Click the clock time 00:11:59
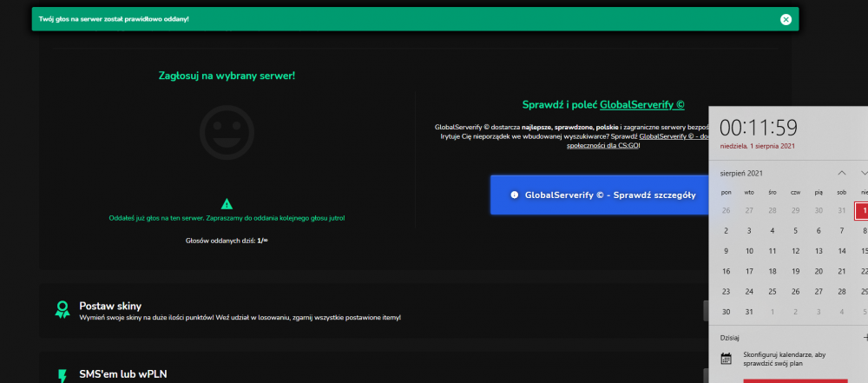The width and height of the screenshot is (868, 383). [x=759, y=128]
